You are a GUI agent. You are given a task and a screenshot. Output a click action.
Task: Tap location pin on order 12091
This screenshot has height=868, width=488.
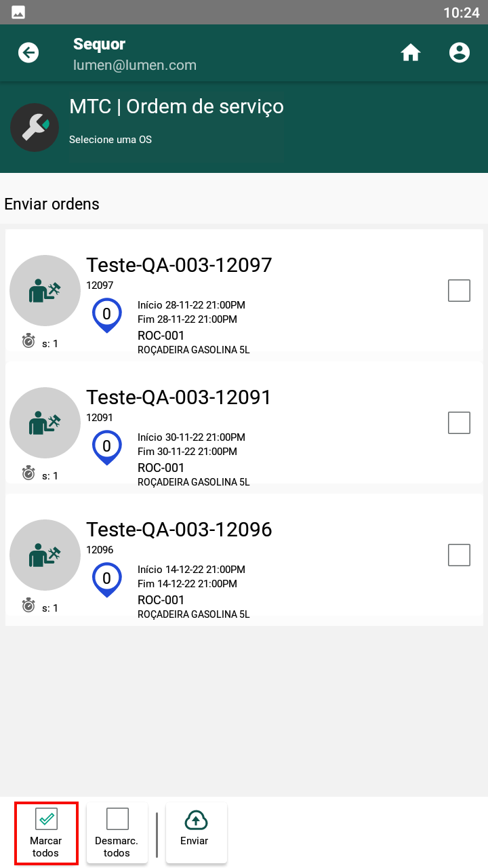click(x=106, y=448)
